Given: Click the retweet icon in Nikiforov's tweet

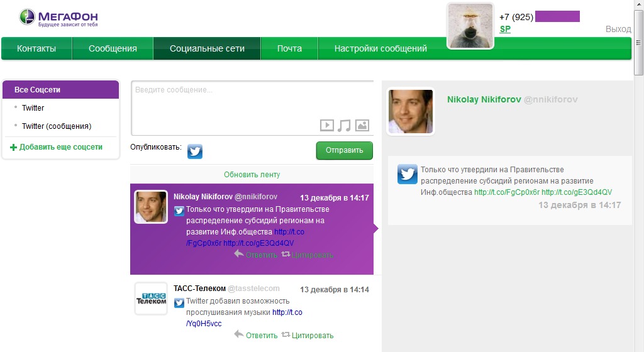Looking at the screenshot, I should (x=286, y=255).
